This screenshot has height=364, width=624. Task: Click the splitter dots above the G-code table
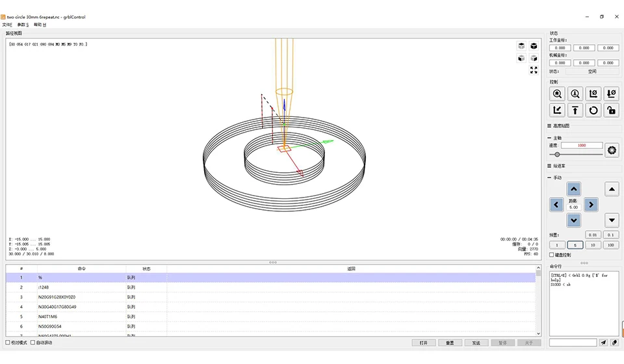pyautogui.click(x=273, y=262)
